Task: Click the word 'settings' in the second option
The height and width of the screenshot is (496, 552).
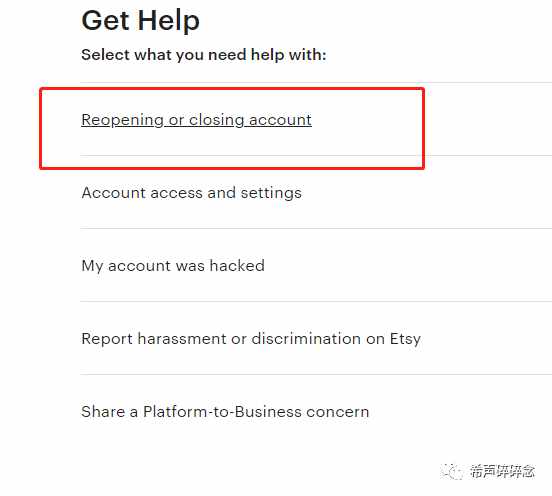Action: [x=271, y=193]
